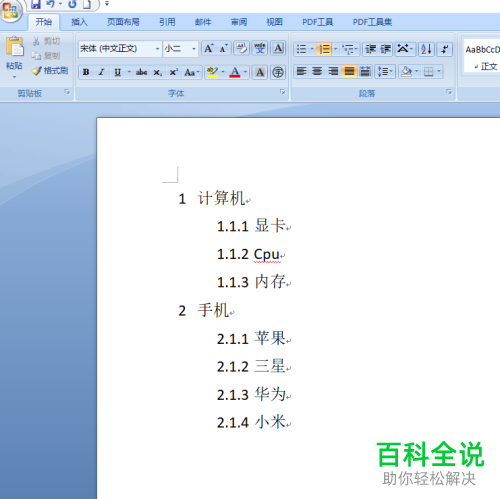This screenshot has width=500, height=499.
Task: Click the 剪切 cut button
Action: click(47, 41)
